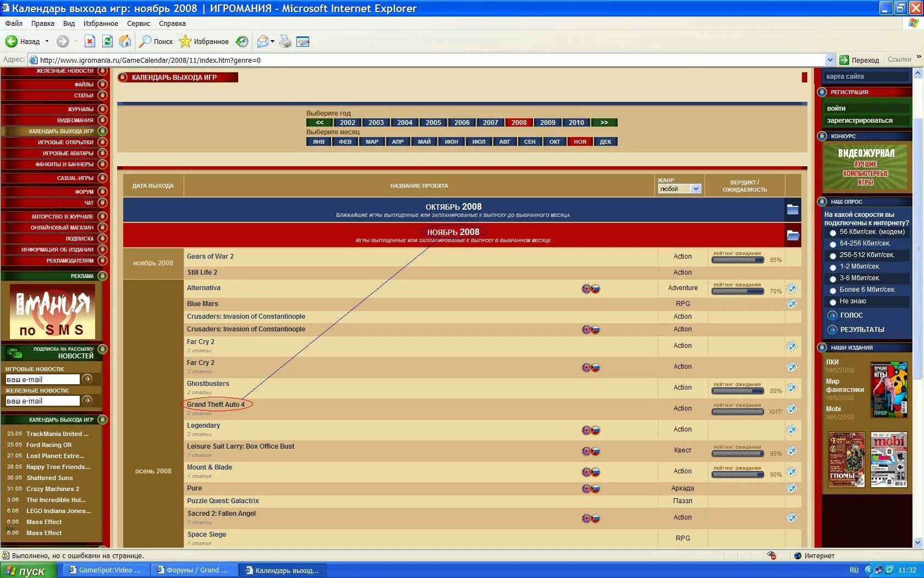The height and width of the screenshot is (578, 924).
Task: Click the Home page icon
Action: (x=125, y=41)
